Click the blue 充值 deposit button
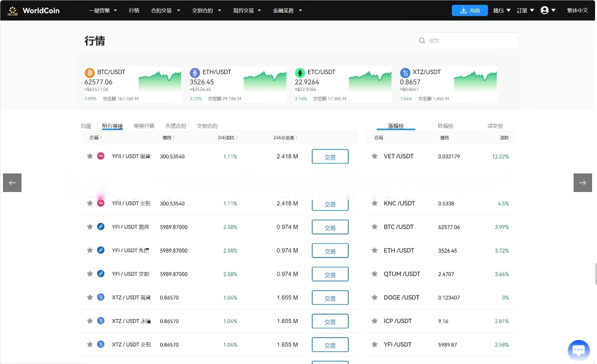The image size is (597, 364). pyautogui.click(x=469, y=10)
